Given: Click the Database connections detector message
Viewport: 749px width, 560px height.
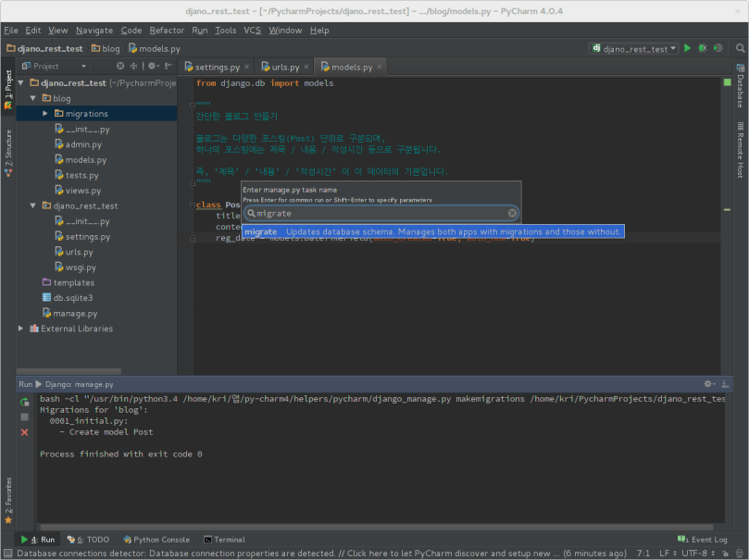Looking at the screenshot, I should pos(321,554).
